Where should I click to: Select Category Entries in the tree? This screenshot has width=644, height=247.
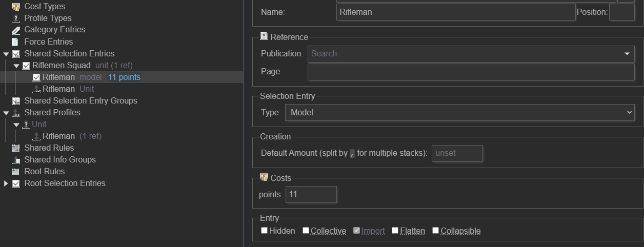[55, 30]
